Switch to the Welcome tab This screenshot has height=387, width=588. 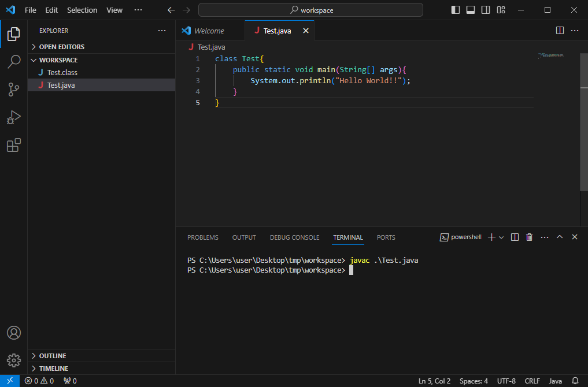point(210,31)
